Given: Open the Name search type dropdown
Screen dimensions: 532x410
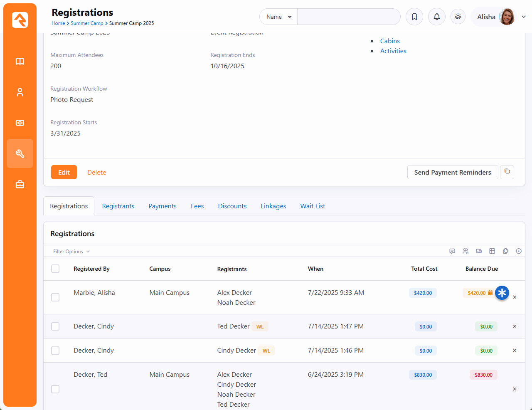Looking at the screenshot, I should click(x=278, y=17).
